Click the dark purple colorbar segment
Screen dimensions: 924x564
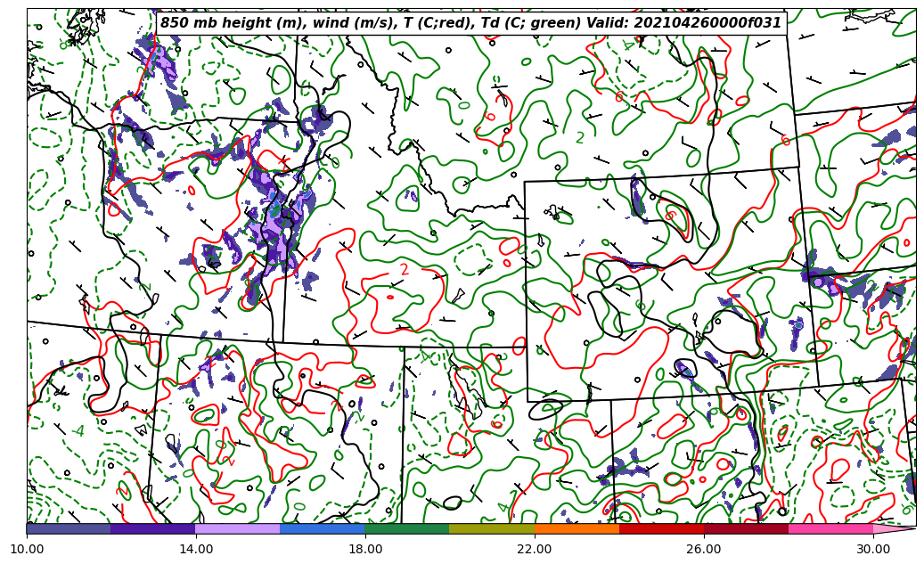point(152,529)
